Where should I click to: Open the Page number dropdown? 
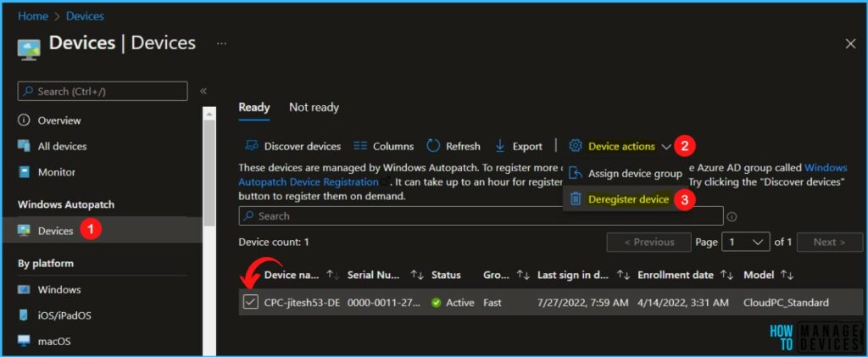pyautogui.click(x=746, y=243)
